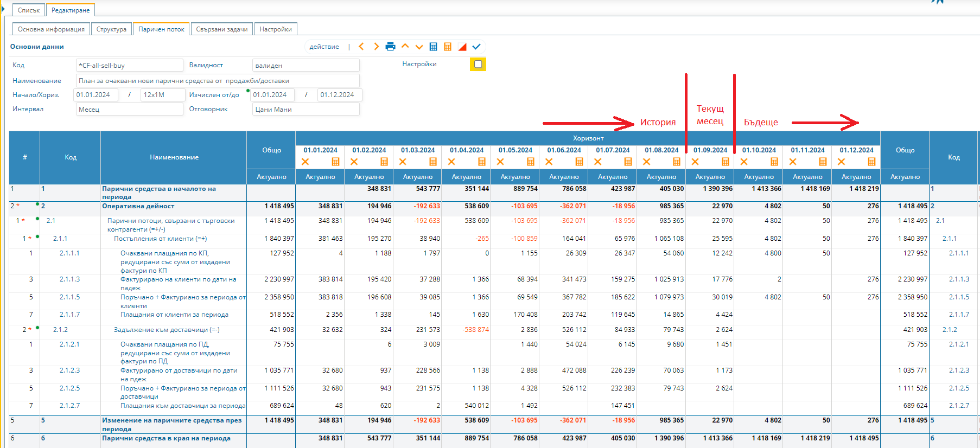Click the X icon under 01.03.2024
This screenshot has width=980, height=448.
(x=403, y=162)
